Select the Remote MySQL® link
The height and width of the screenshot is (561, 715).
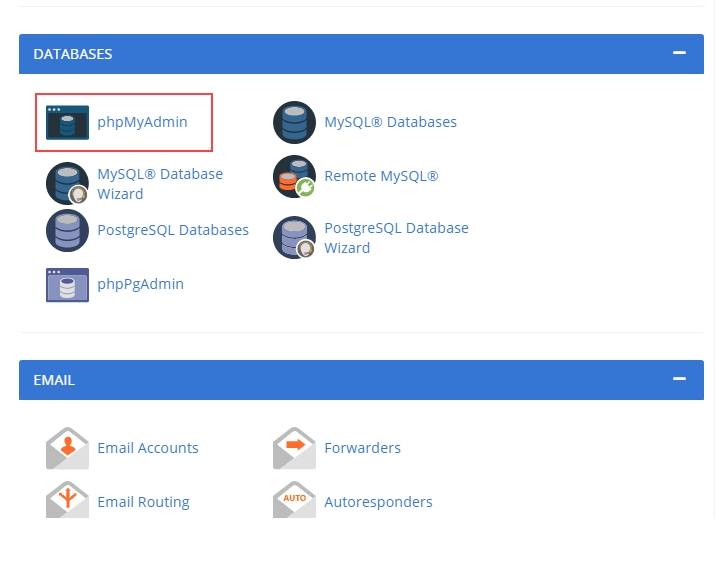pos(381,176)
